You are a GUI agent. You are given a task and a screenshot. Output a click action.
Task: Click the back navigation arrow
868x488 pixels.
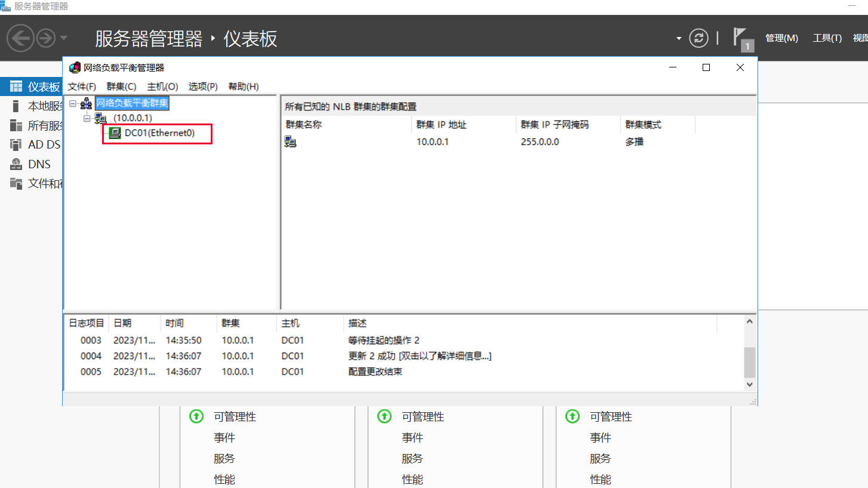pyautogui.click(x=20, y=38)
